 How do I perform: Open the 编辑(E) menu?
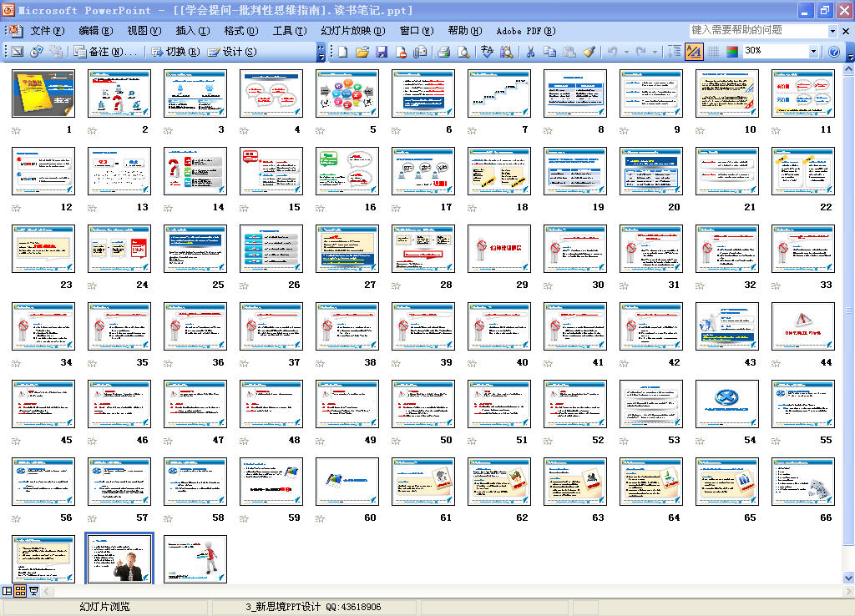click(96, 31)
